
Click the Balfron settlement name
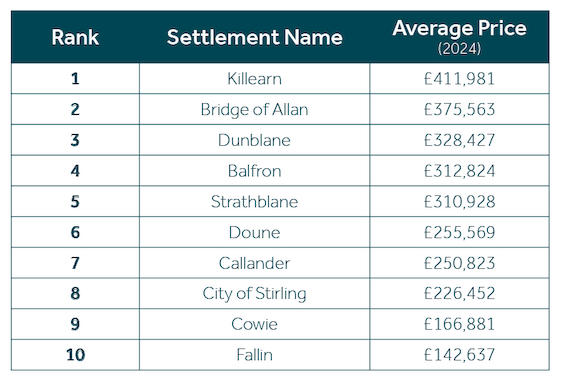click(254, 171)
